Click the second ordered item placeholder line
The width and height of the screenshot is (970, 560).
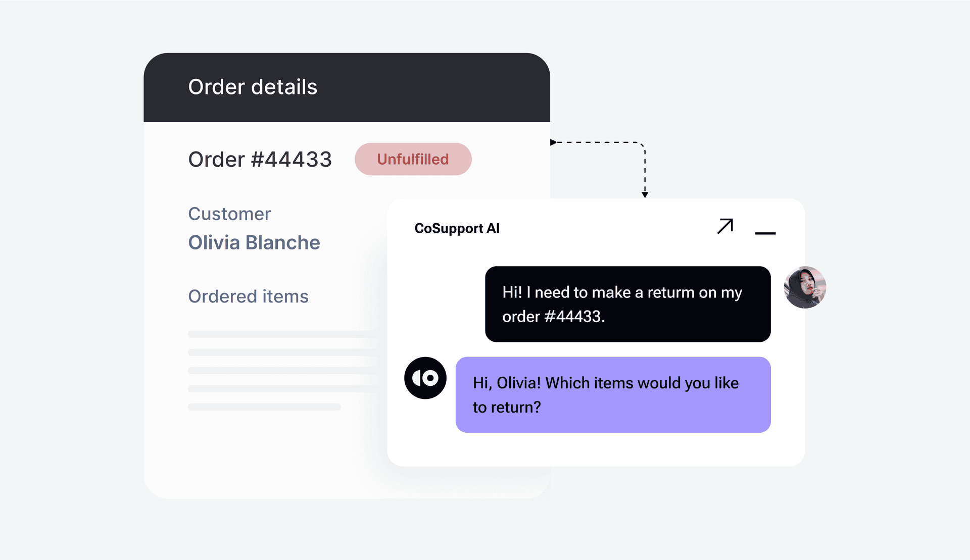click(283, 352)
